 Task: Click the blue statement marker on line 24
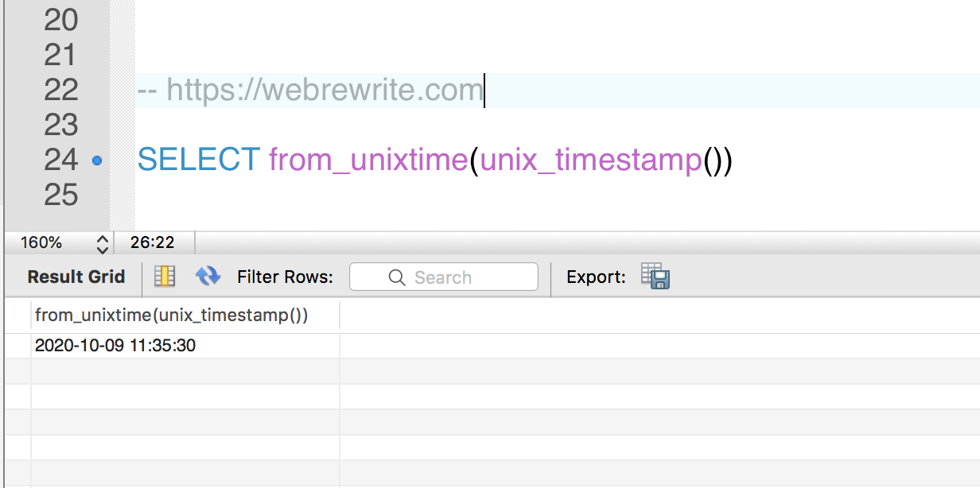pyautogui.click(x=97, y=161)
